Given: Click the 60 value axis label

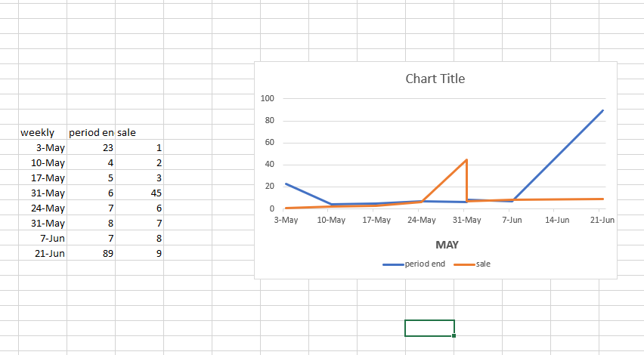Looking at the screenshot, I should coord(269,142).
